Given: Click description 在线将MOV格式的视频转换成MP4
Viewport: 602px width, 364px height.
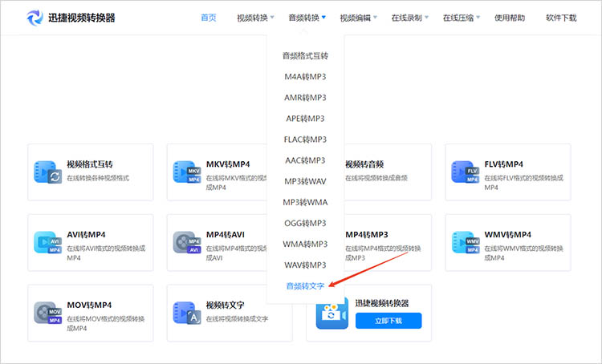Looking at the screenshot, I should (106, 324).
